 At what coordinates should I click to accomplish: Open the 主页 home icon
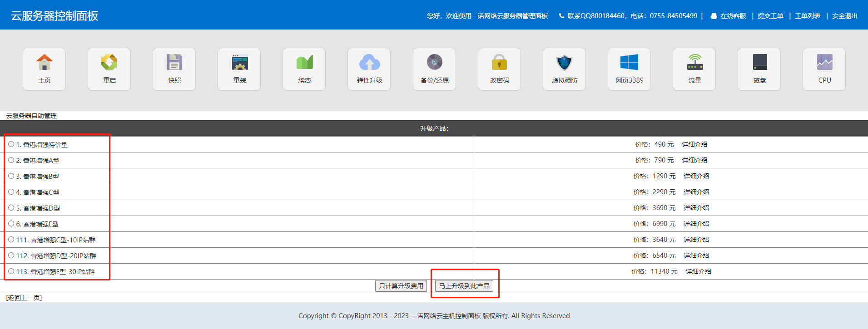point(44,63)
